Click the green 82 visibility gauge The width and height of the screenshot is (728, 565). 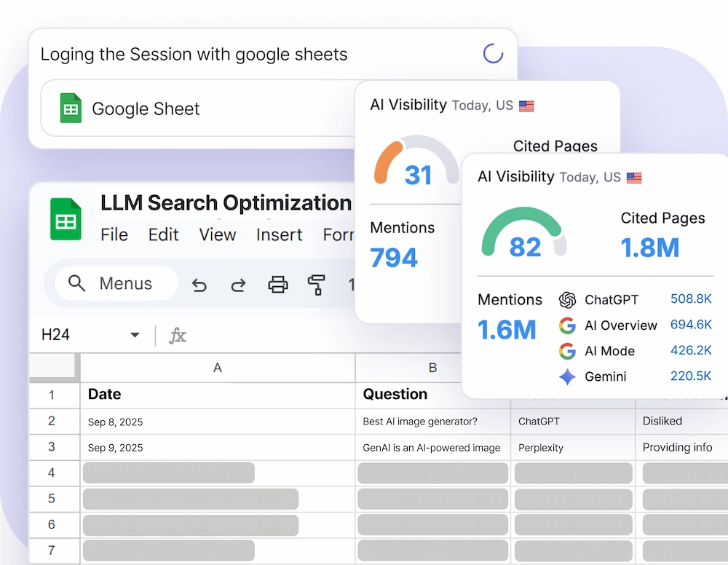coord(524,232)
